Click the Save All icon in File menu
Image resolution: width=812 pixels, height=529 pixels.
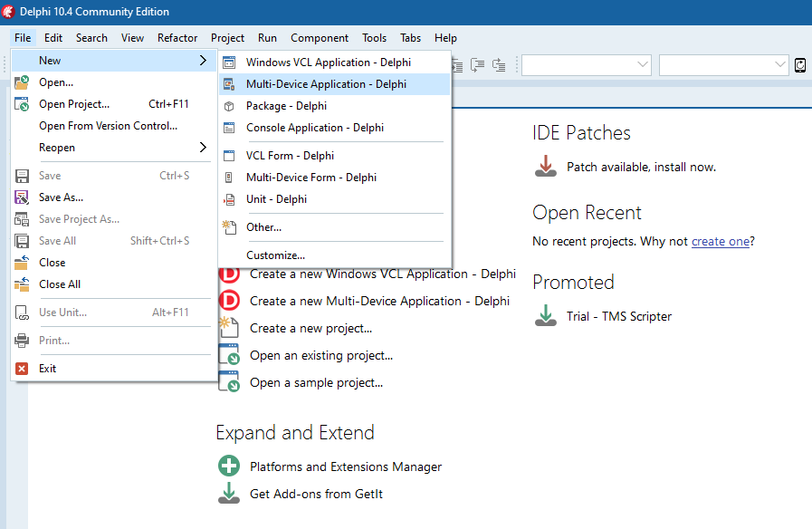(x=21, y=241)
